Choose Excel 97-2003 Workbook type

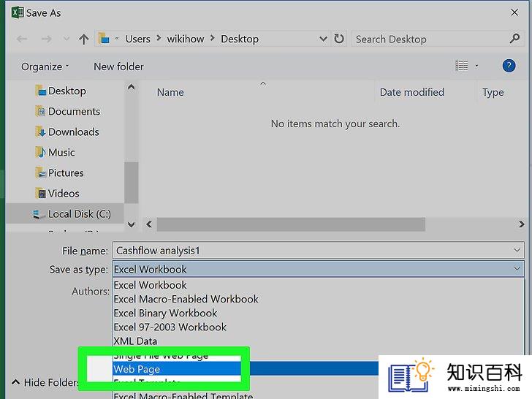[x=319, y=327]
